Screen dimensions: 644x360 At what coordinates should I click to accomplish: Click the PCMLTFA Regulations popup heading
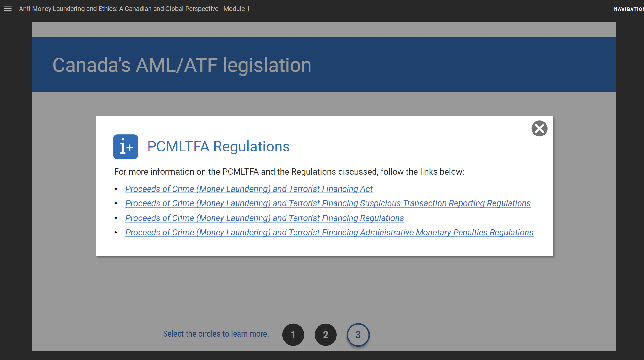click(218, 147)
